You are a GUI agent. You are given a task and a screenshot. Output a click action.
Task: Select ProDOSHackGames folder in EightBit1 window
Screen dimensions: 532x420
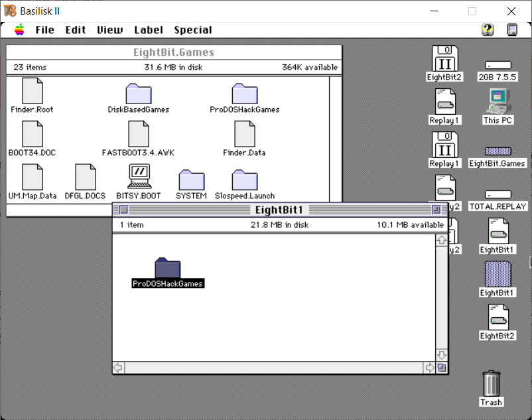coord(168,273)
